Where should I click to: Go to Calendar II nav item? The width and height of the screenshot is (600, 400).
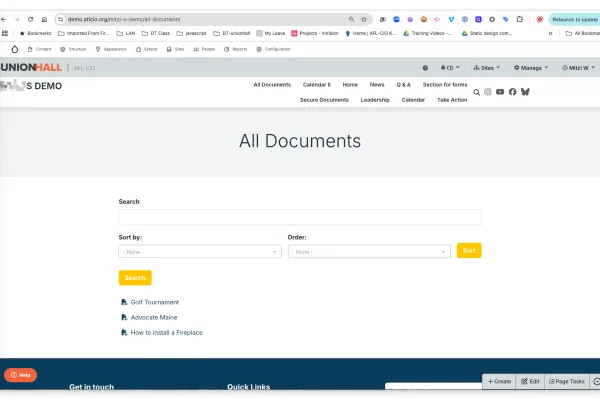pyautogui.click(x=316, y=85)
